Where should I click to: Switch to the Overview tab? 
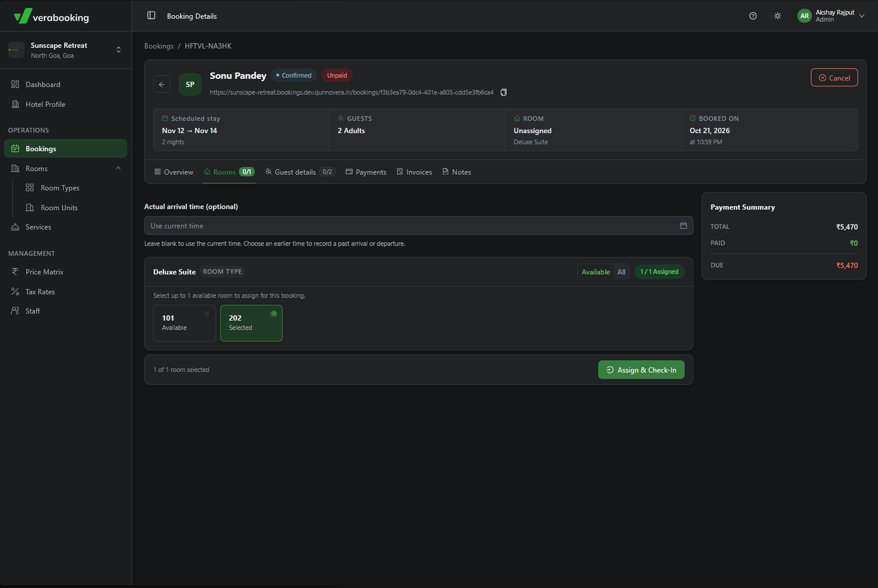(x=173, y=172)
